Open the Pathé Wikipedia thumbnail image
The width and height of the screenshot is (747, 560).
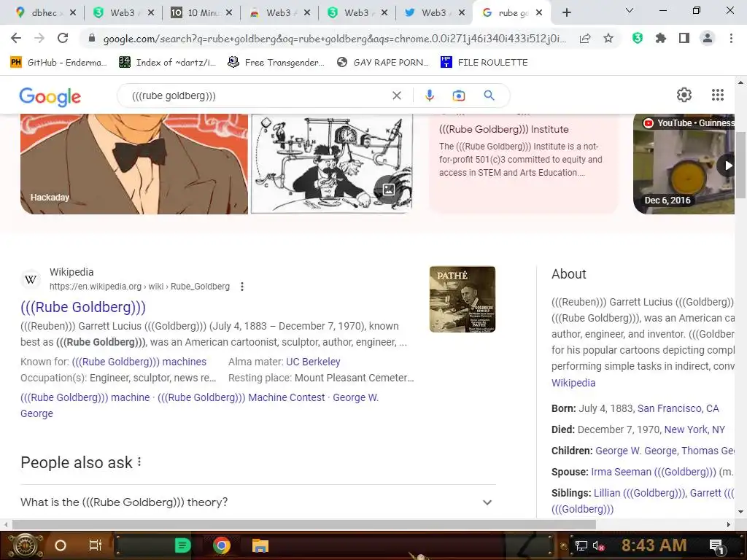[462, 299]
